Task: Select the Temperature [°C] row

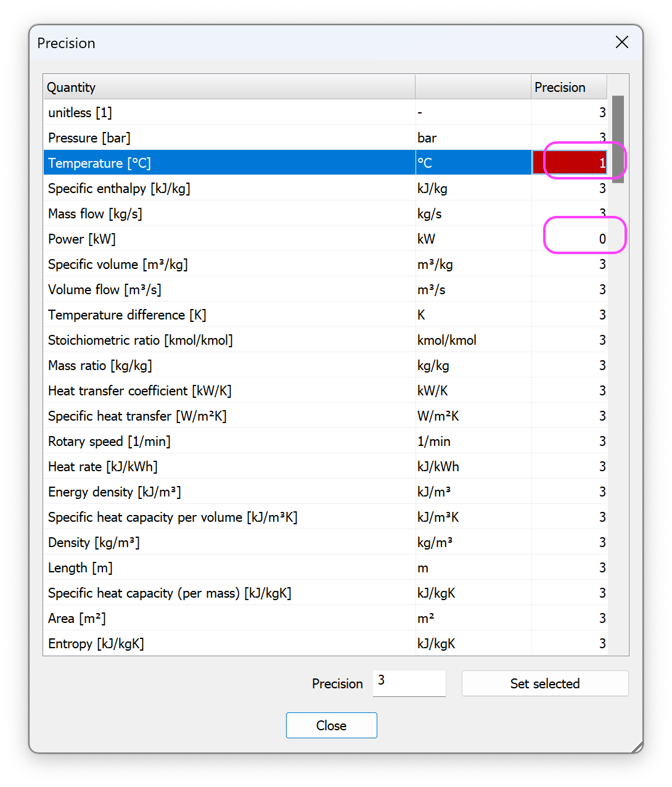Action: pyautogui.click(x=326, y=163)
